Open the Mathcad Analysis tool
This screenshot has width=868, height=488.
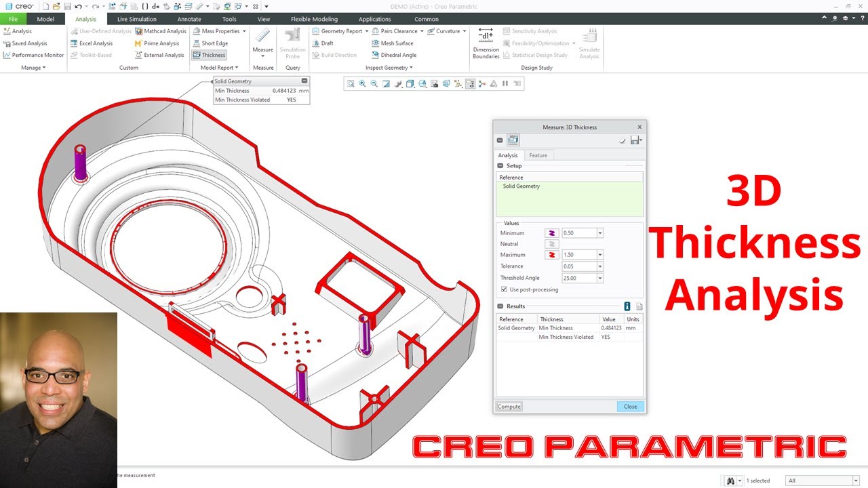click(x=160, y=30)
